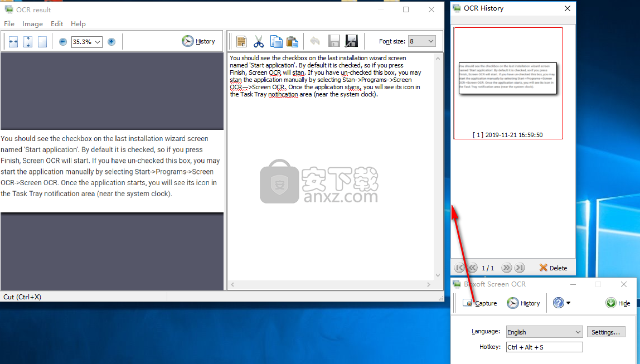Click the captured image preview text
The image size is (640, 364).
[109, 166]
